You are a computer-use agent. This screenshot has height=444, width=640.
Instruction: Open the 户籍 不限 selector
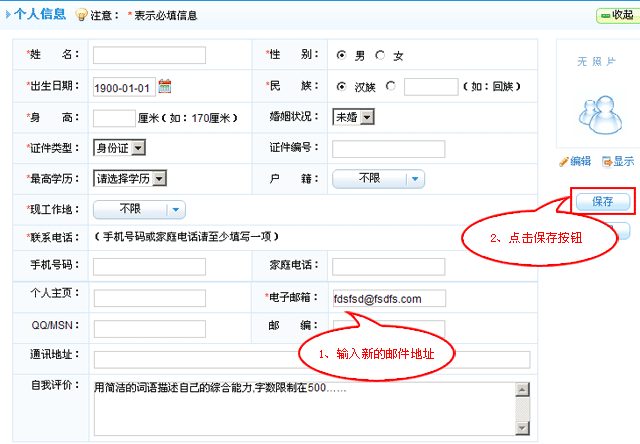(x=379, y=179)
